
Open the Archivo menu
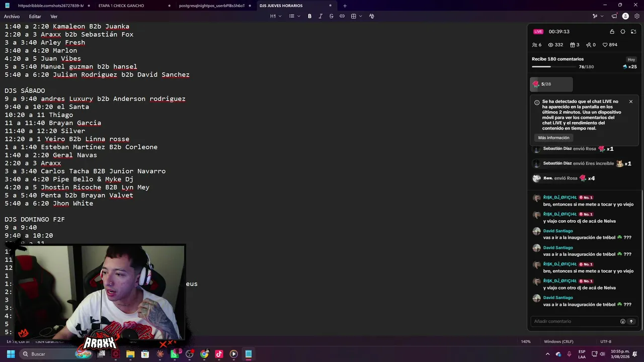[x=12, y=17]
